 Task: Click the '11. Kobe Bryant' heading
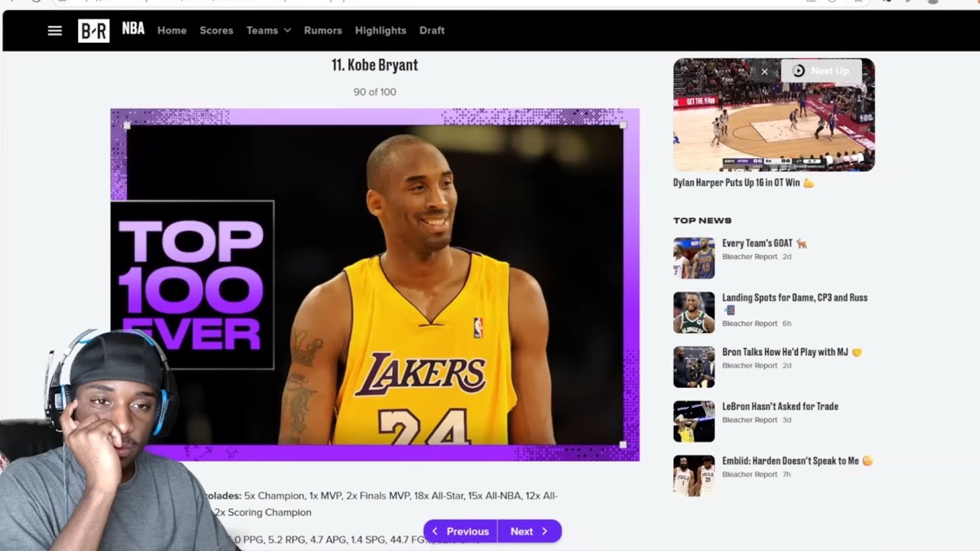coord(374,65)
